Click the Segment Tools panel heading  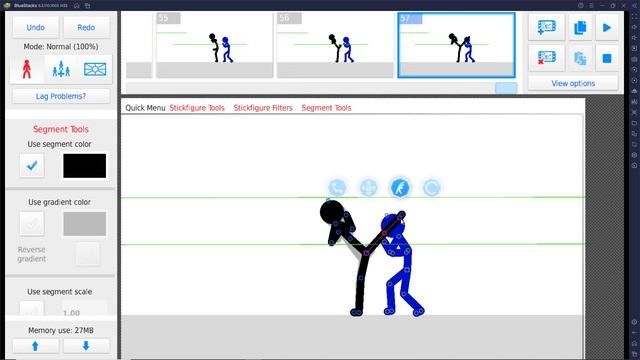(x=61, y=129)
